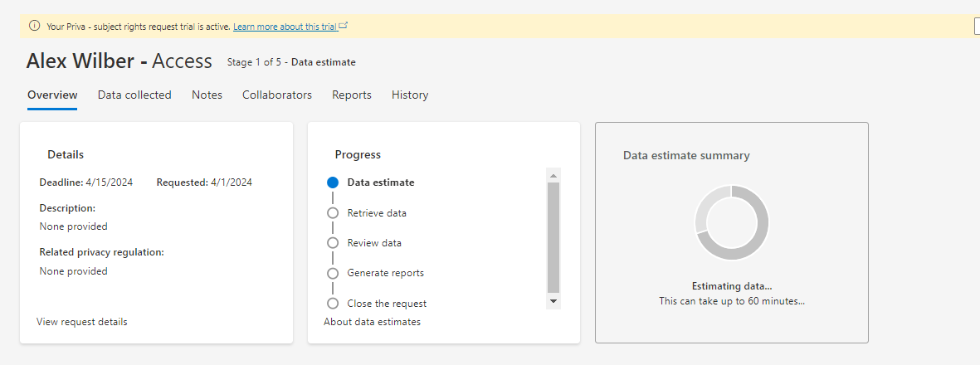Click the Generate reports step circle
Viewport: 980px width, 365px height.
[x=333, y=273]
